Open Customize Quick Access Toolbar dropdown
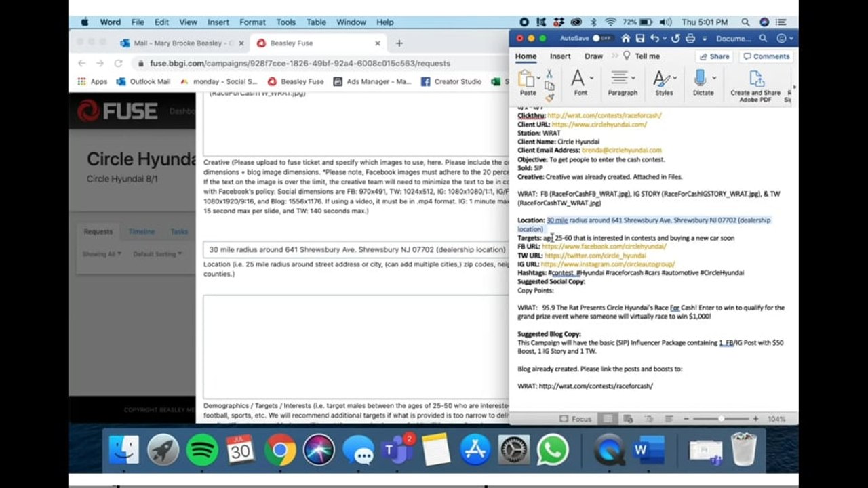Viewport: 868px width, 488px height. (705, 39)
